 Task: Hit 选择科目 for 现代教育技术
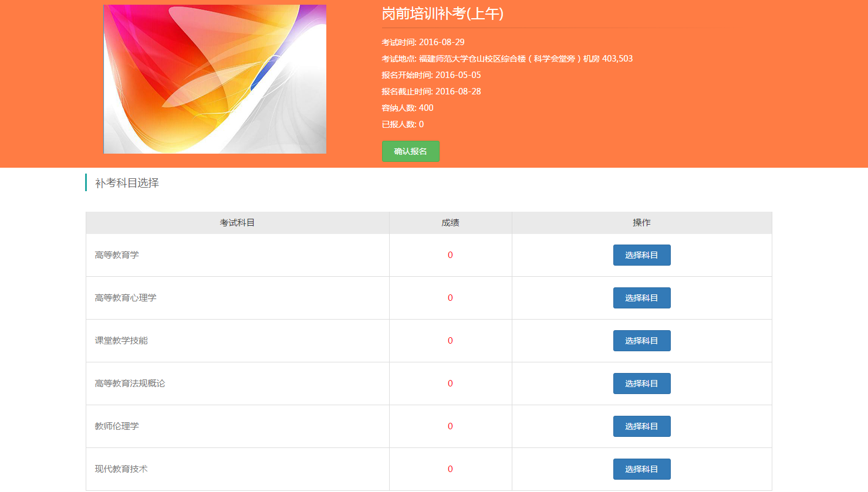(641, 469)
